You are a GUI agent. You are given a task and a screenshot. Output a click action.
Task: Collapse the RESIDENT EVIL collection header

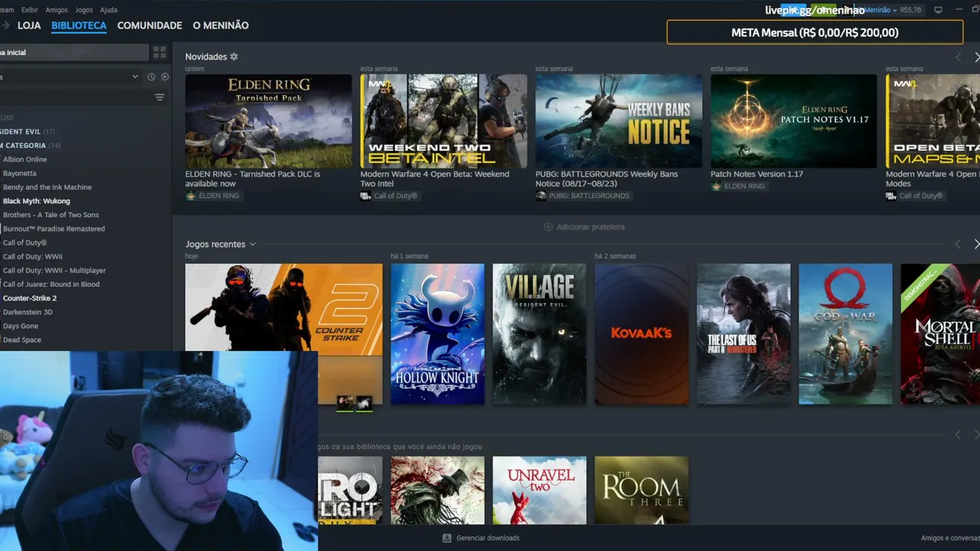tap(28, 132)
